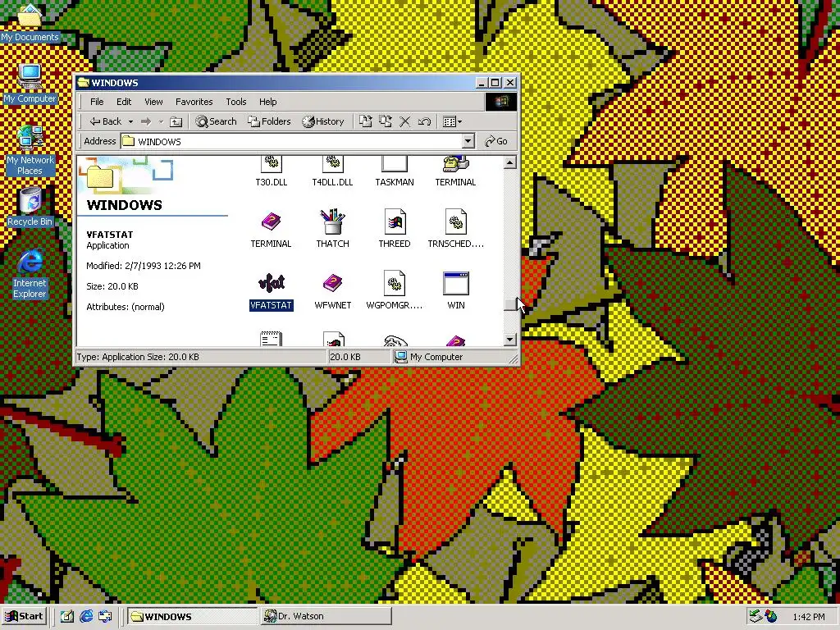Select the WGPOMGR file icon
Viewport: 840px width, 630px height.
395,283
